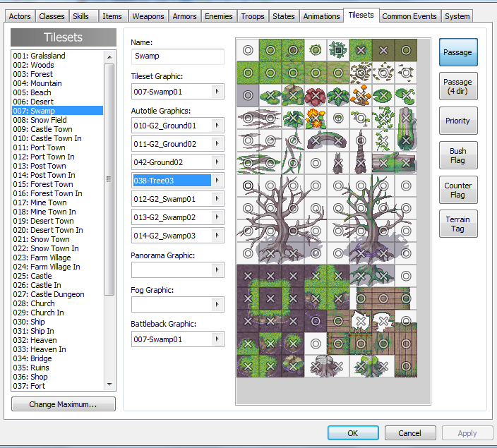Toggle passage on purple tile enclosed by grass ring
This screenshot has width=497, height=448.
pos(270,298)
